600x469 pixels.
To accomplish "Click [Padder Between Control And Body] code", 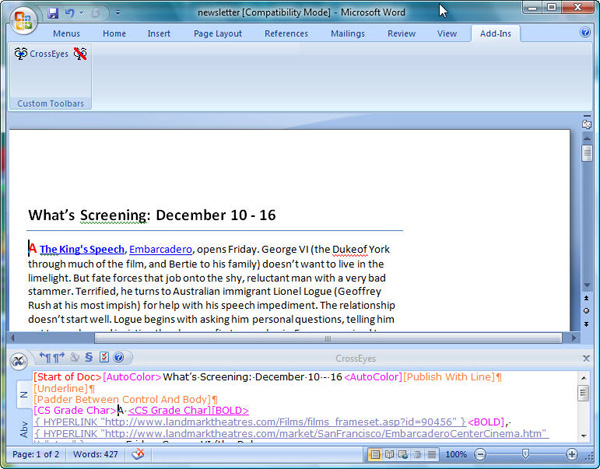I will click(x=122, y=400).
